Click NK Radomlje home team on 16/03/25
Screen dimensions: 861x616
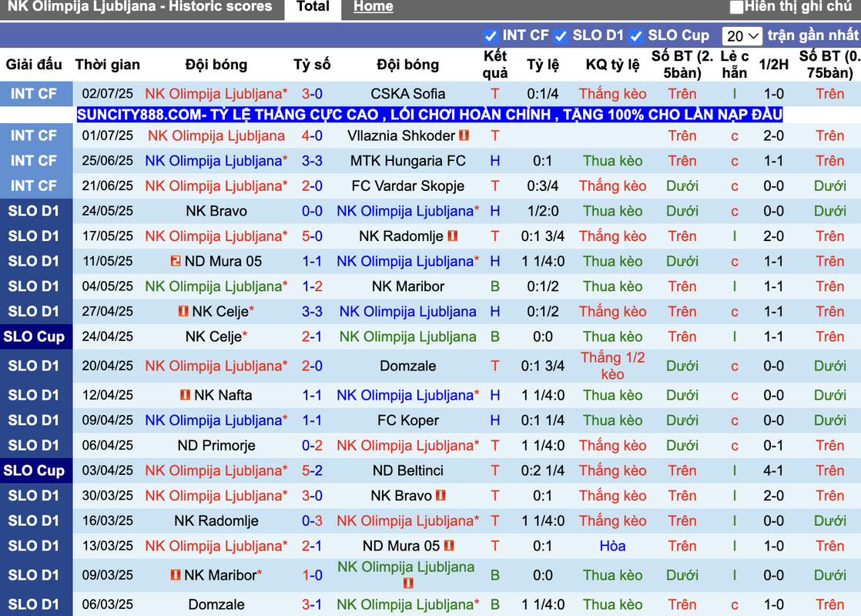[x=216, y=521]
